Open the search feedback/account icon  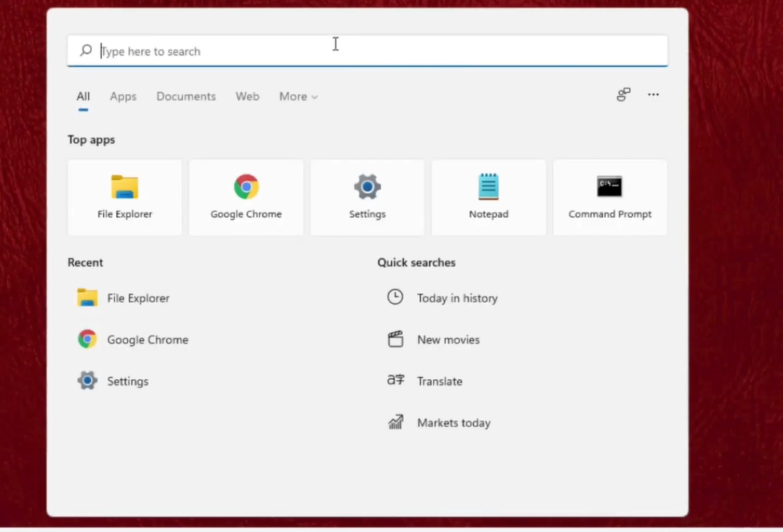click(x=623, y=94)
